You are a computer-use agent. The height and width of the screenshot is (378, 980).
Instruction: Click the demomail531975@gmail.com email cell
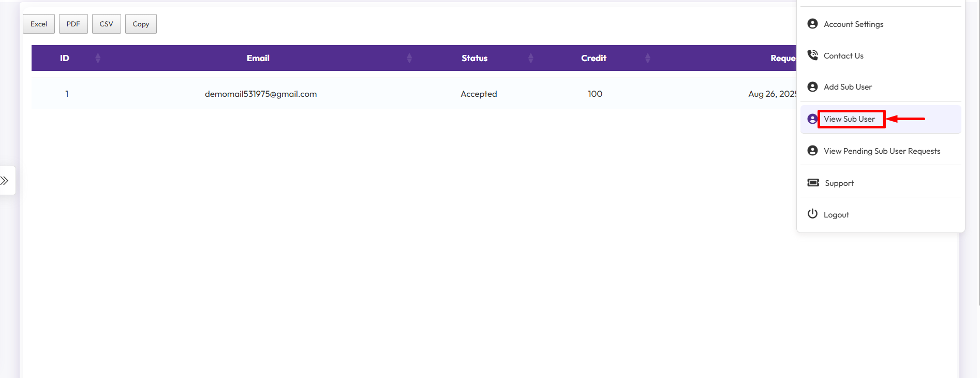point(261,94)
